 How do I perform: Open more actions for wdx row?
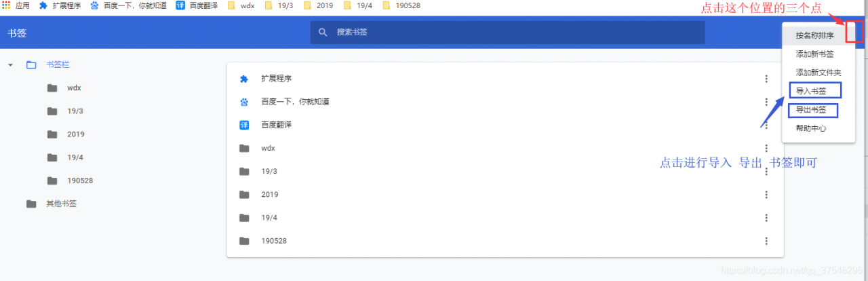(x=766, y=148)
